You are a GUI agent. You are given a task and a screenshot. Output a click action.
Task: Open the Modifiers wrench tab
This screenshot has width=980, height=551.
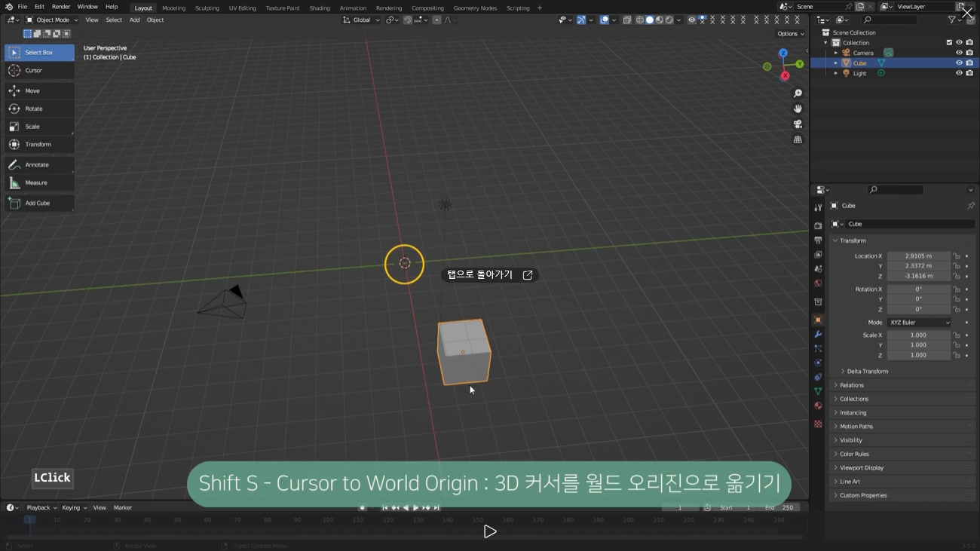[818, 334]
